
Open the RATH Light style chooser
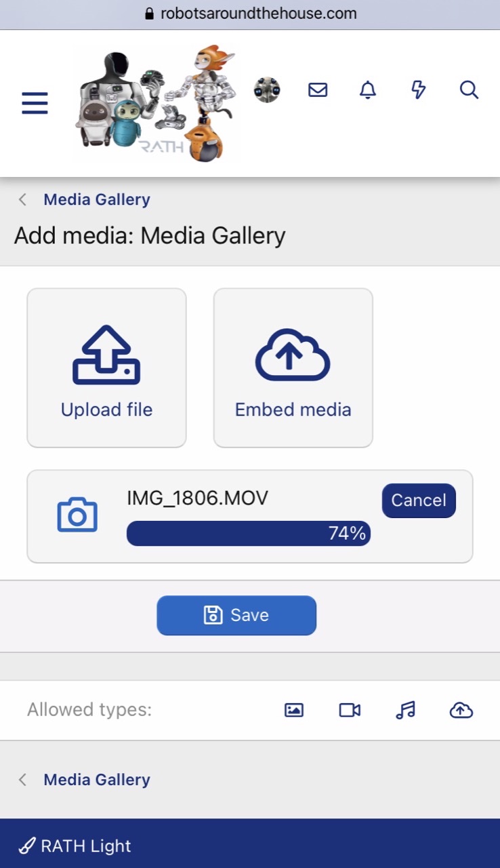[75, 846]
